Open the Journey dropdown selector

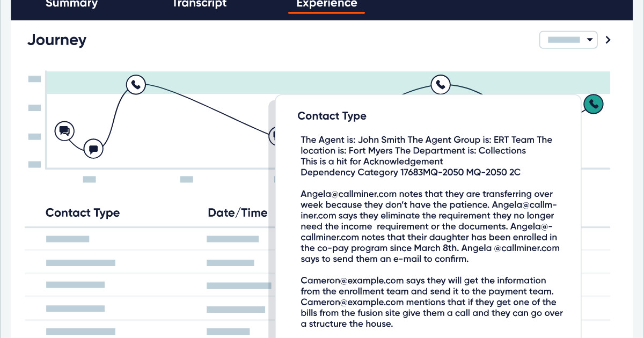click(568, 40)
